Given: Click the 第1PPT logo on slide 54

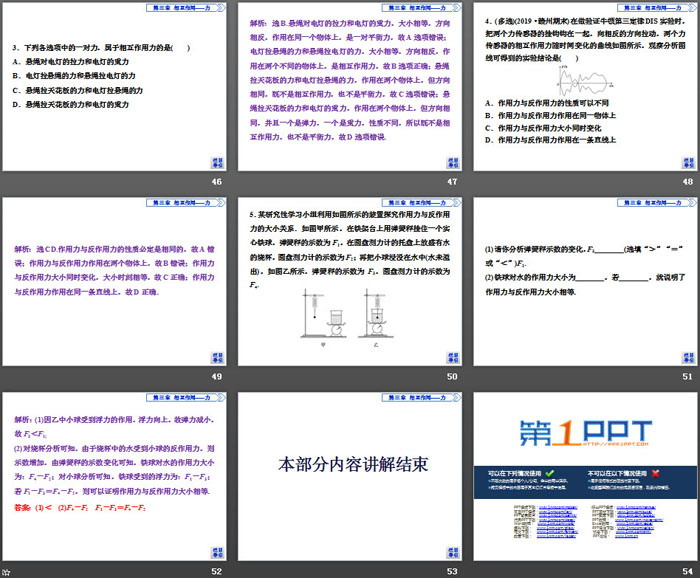Looking at the screenshot, I should click(x=582, y=432).
